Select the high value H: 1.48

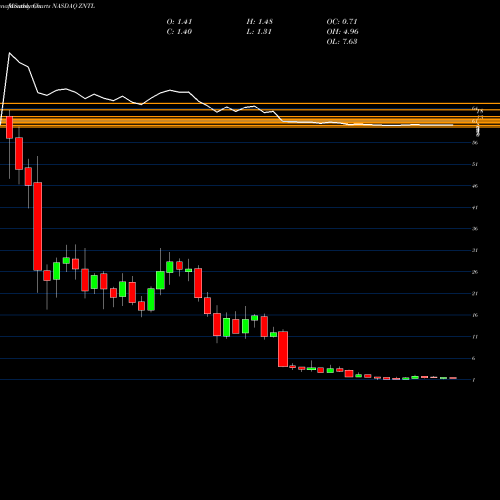(260, 22)
